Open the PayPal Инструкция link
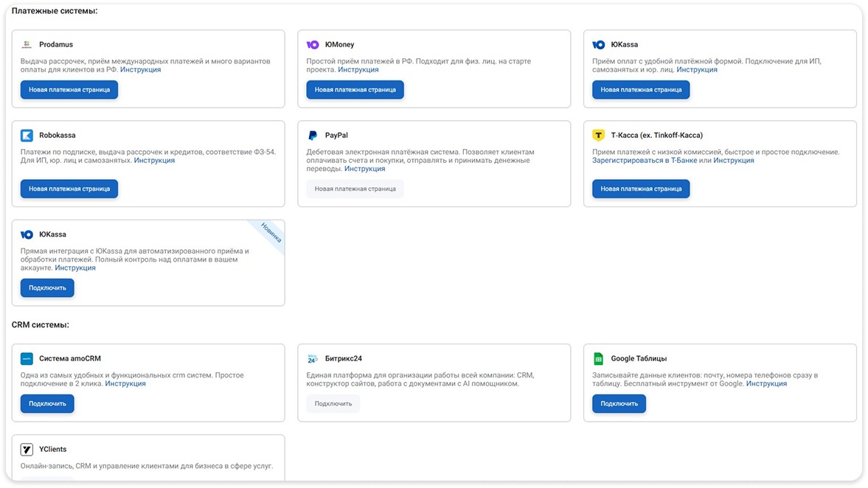Viewport: 868px width, 488px height. click(364, 169)
